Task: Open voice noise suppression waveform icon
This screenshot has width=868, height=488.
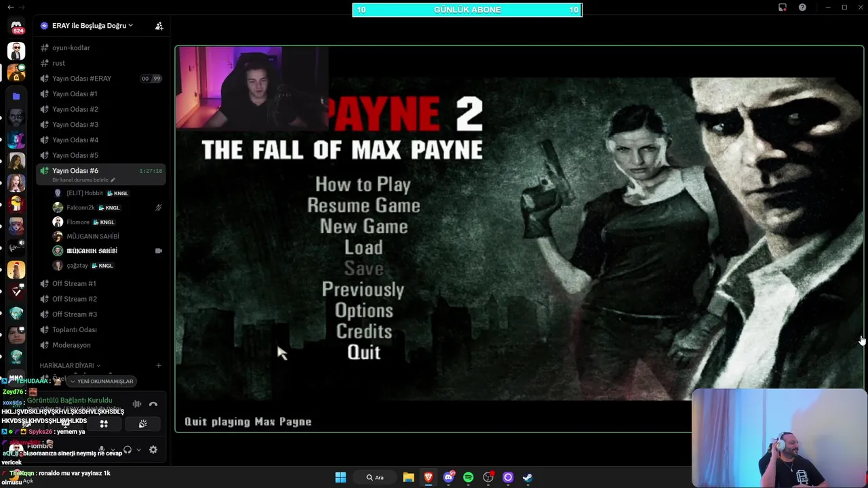Action: 137,405
